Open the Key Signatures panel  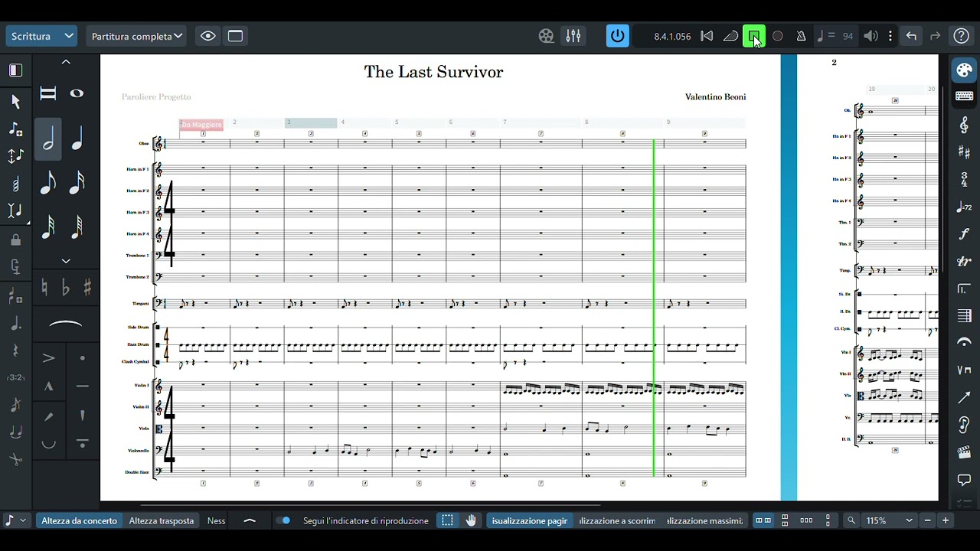tap(964, 152)
